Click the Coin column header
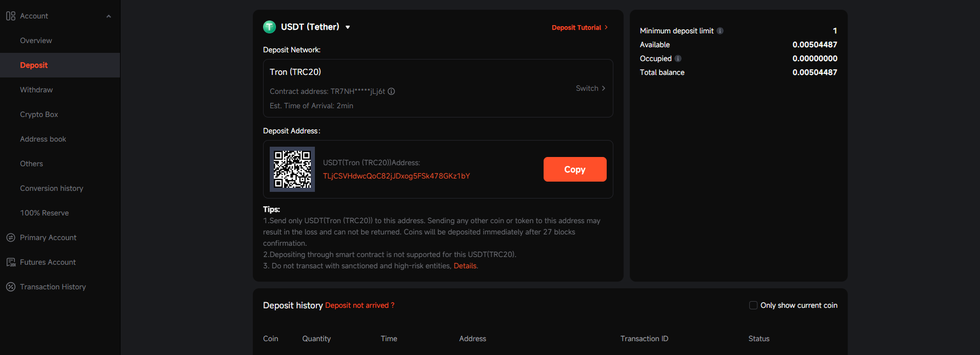Viewport: 980px width, 355px height. 271,339
